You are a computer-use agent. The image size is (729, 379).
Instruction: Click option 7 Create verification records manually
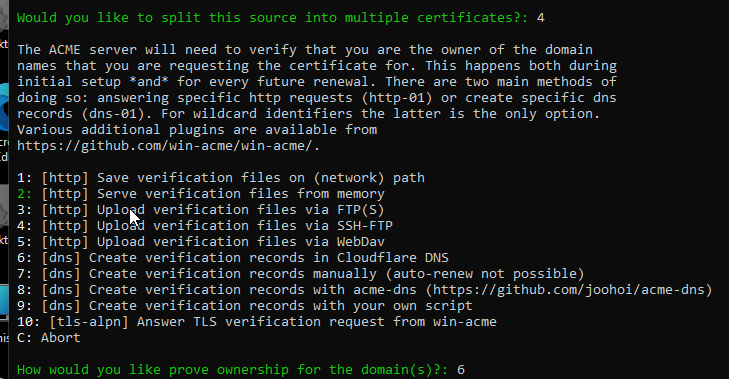pos(301,274)
